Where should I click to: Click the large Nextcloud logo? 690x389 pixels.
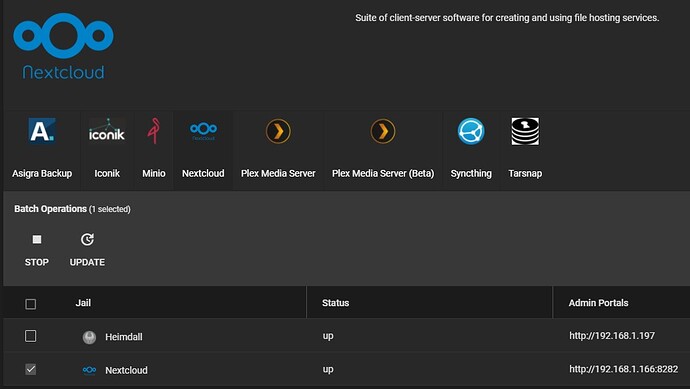pos(63,46)
